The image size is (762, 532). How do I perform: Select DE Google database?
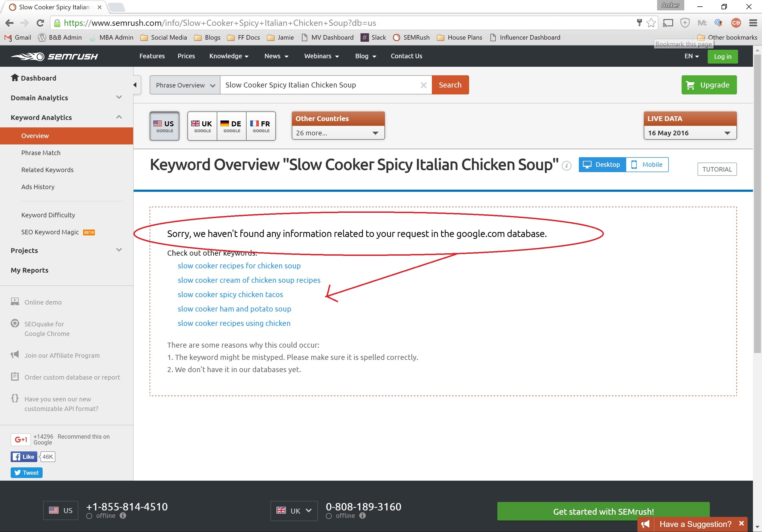(x=231, y=126)
